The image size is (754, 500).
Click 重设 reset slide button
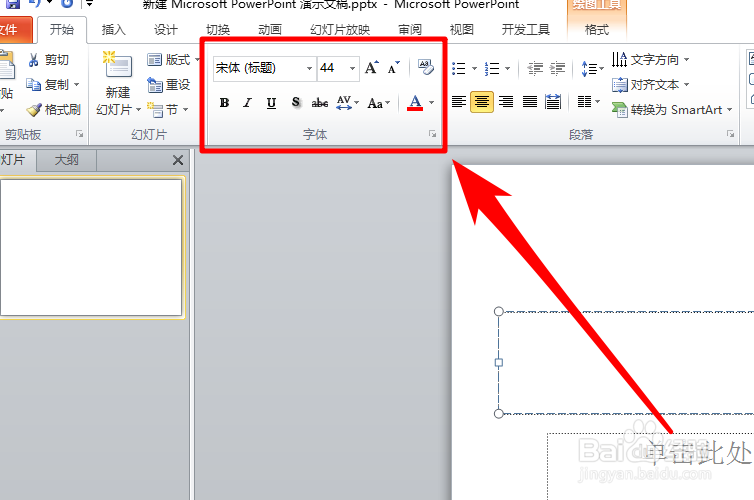coord(169,85)
